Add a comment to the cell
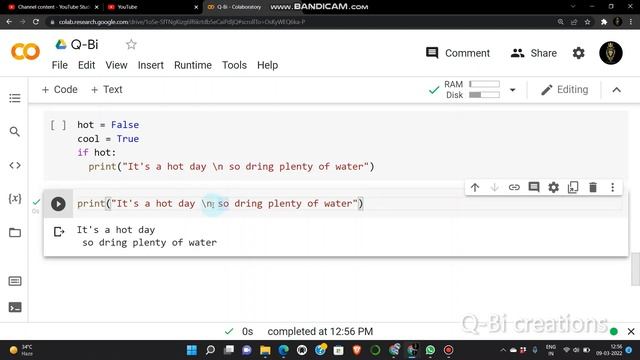640x360 pixels. point(533,188)
